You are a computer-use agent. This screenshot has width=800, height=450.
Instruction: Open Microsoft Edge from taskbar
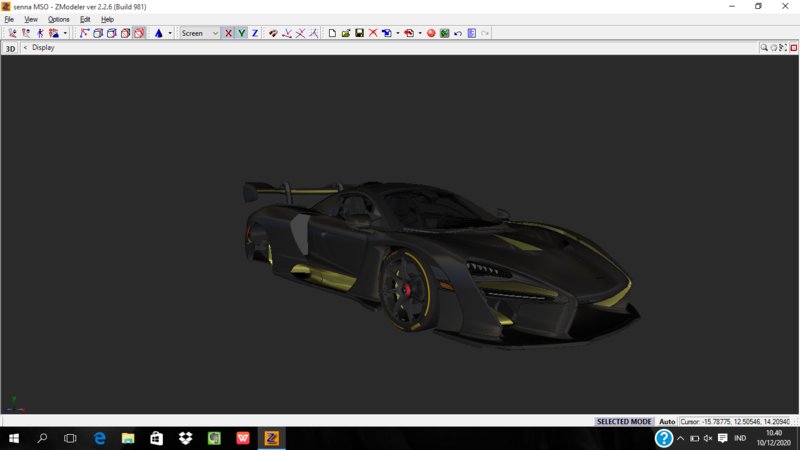pyautogui.click(x=99, y=438)
